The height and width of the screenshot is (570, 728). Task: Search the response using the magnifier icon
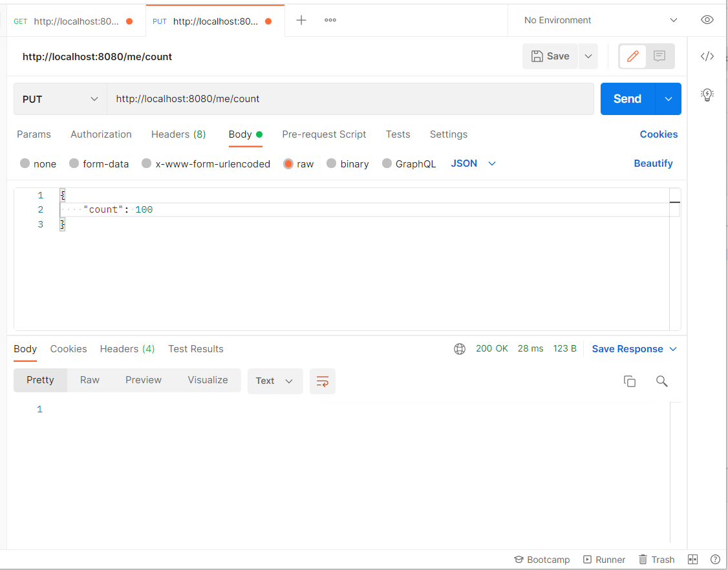661,381
